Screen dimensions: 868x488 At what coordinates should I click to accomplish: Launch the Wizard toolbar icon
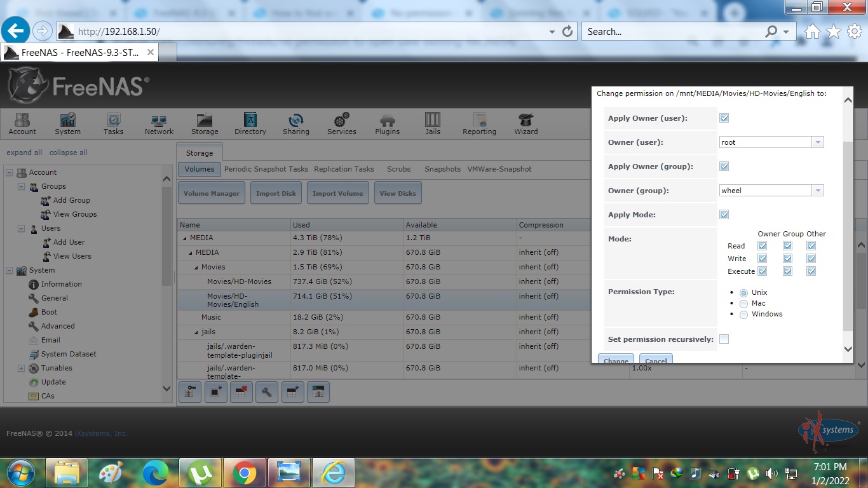point(526,124)
